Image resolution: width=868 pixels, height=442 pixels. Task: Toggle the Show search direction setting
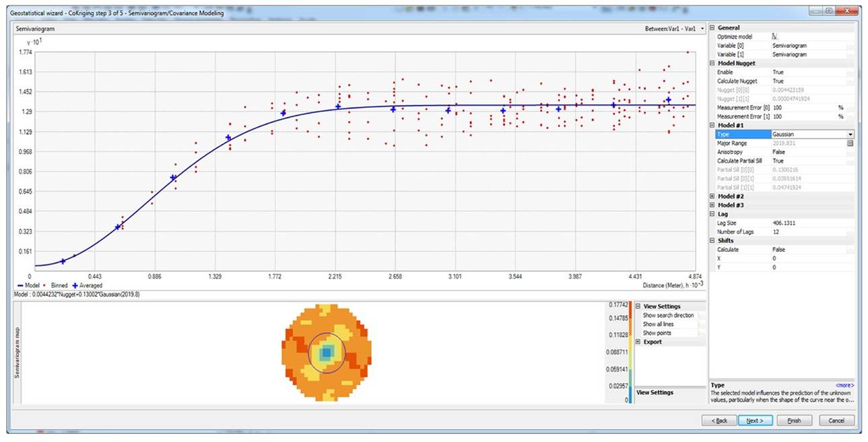click(x=668, y=316)
